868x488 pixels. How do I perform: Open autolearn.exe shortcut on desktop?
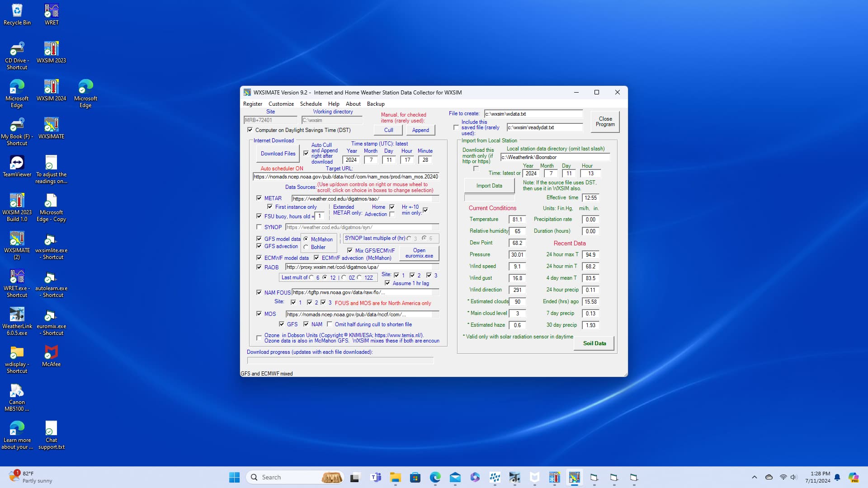point(51,283)
